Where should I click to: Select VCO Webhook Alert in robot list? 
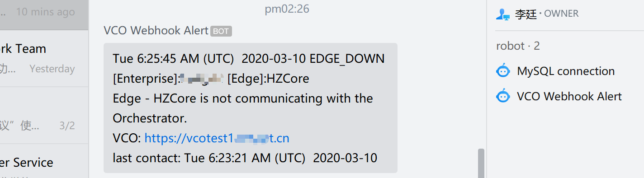[569, 96]
